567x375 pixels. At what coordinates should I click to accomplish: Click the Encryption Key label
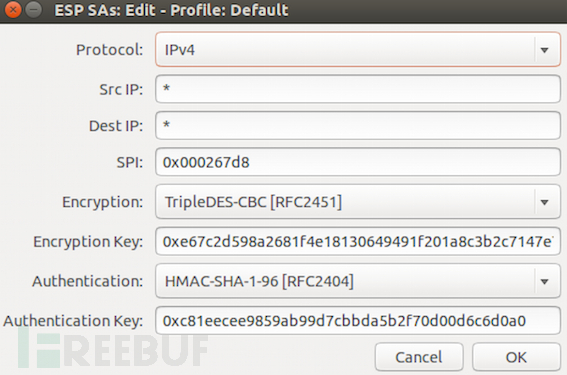coord(88,242)
